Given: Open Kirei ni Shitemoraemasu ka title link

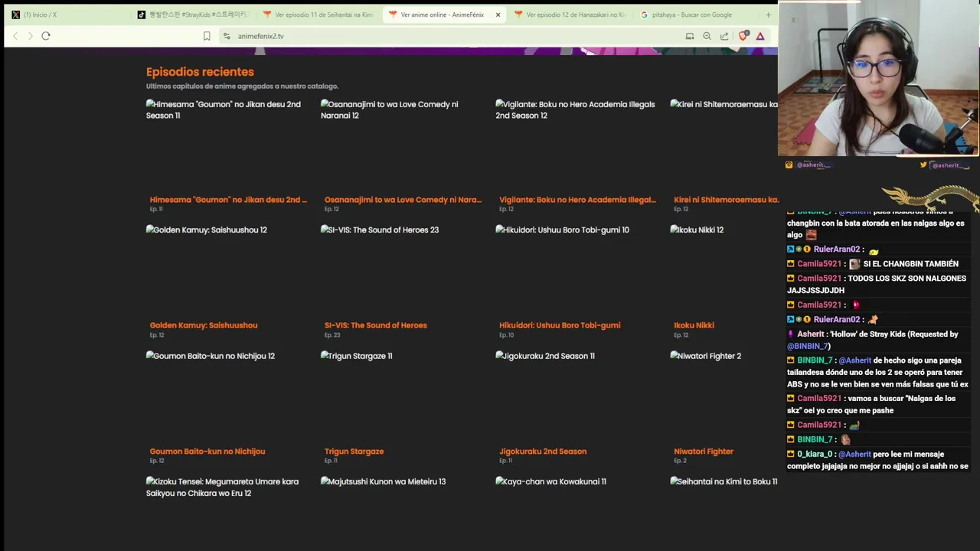Looking at the screenshot, I should (x=725, y=200).
